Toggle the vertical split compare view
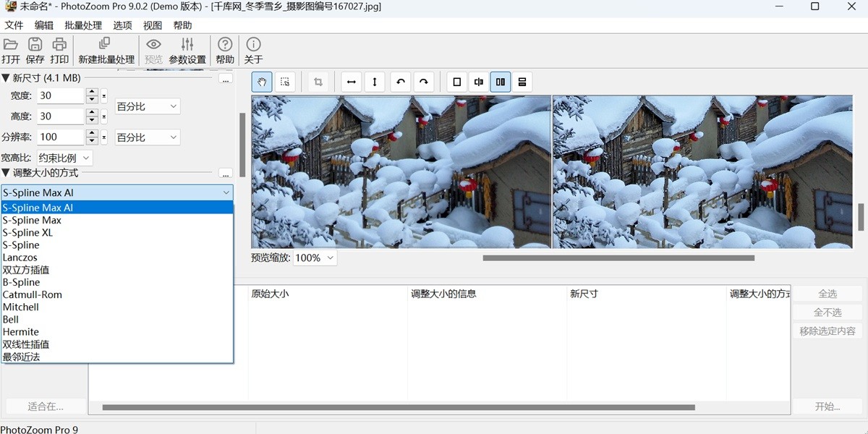The width and height of the screenshot is (868, 434). (x=478, y=82)
